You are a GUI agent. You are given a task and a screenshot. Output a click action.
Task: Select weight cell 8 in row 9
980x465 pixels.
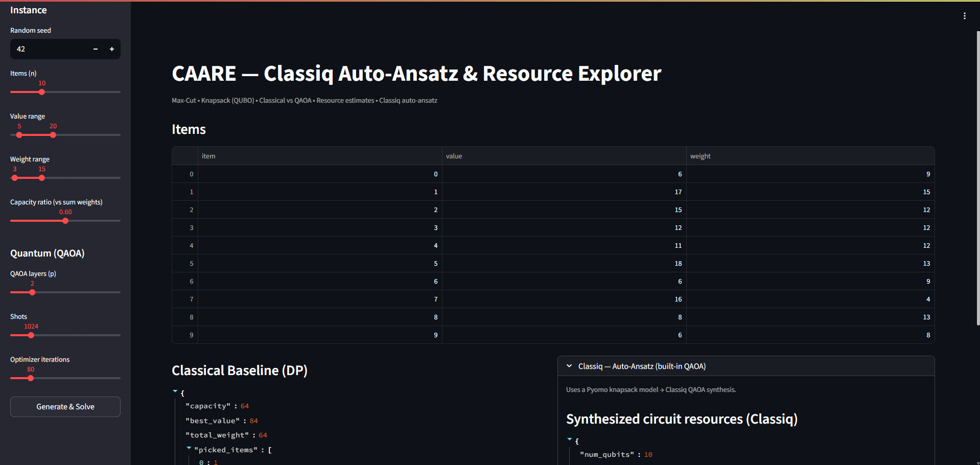(810, 335)
